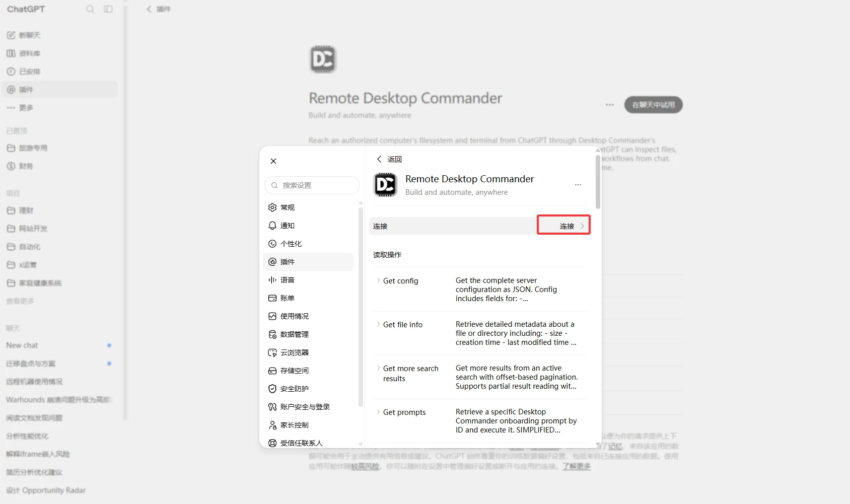The image size is (850, 504).
Task: Open the 语音 voice settings section
Action: pos(308,280)
